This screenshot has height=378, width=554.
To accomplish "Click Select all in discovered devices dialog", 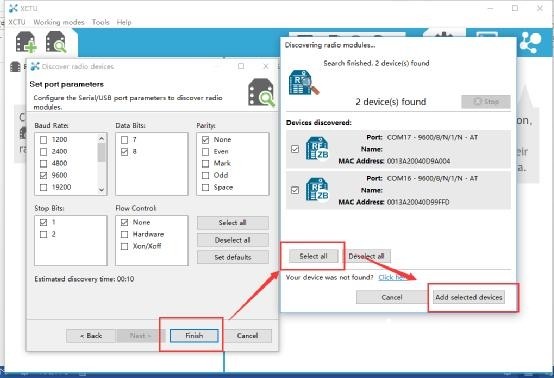I will [x=313, y=256].
